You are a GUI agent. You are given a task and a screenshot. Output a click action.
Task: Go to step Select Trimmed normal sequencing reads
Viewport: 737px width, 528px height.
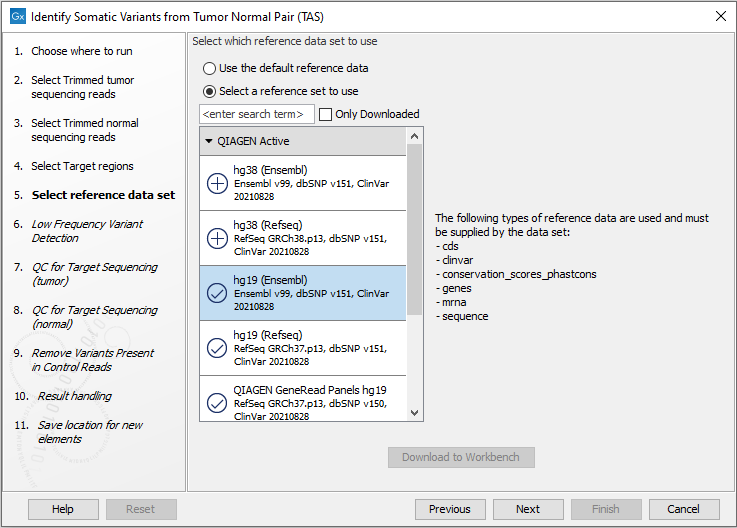pyautogui.click(x=85, y=130)
